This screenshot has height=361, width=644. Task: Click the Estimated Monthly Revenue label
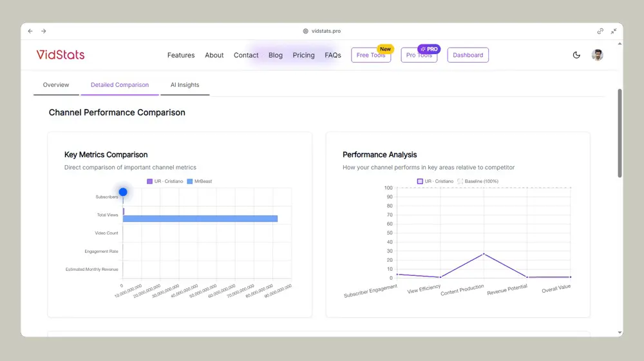(x=92, y=269)
